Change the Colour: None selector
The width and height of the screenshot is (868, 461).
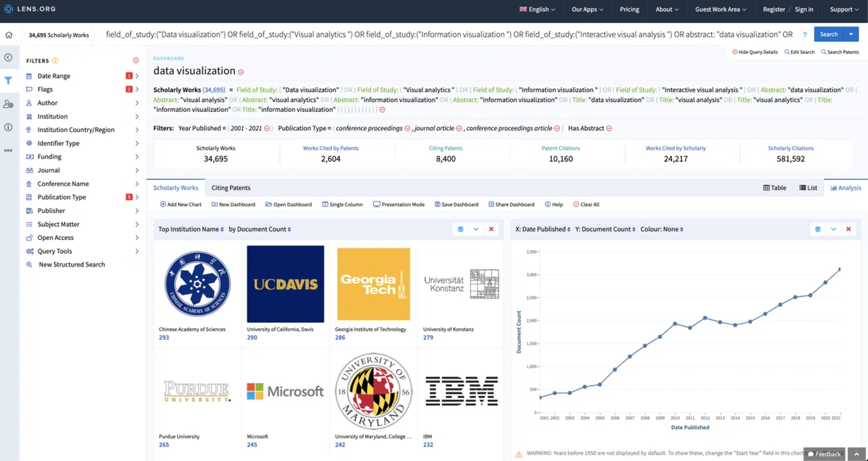click(662, 229)
